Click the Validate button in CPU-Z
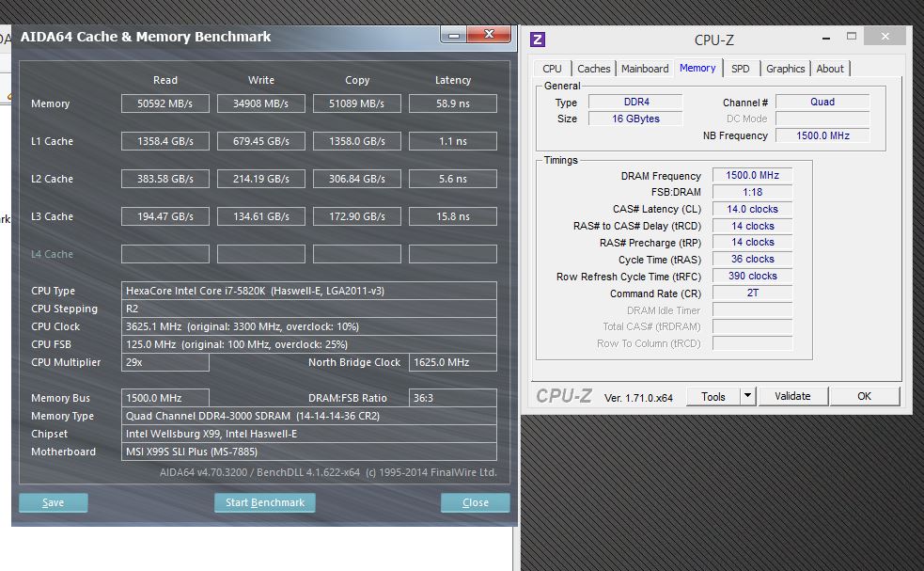Viewport: 924px width, 571px height. (x=792, y=396)
